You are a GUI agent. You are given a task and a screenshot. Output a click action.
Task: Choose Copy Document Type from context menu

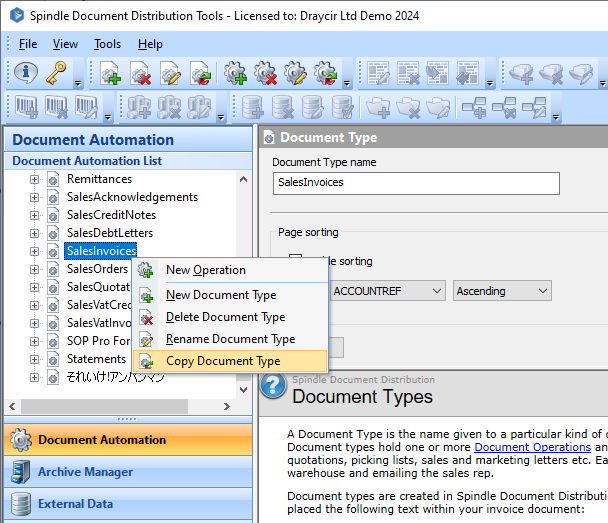tap(222, 361)
